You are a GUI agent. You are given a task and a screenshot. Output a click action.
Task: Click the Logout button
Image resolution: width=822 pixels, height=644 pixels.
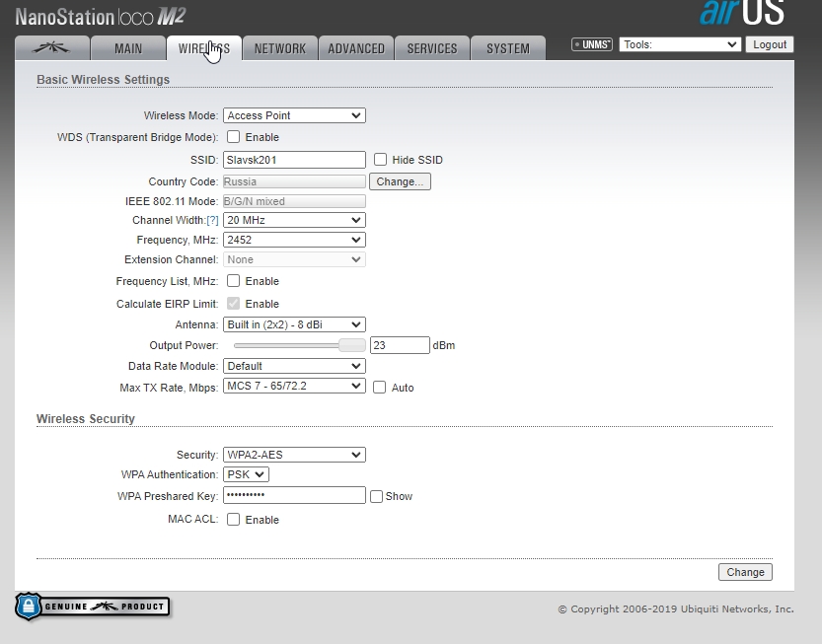click(770, 44)
